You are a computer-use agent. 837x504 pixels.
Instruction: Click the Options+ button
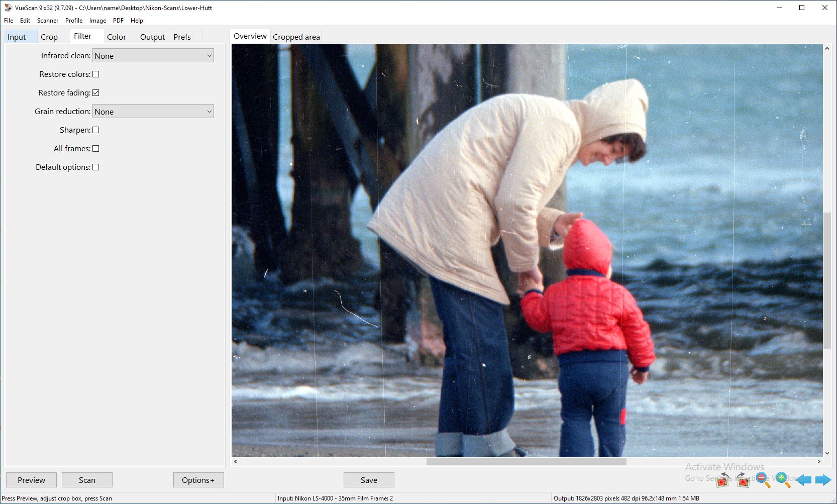pyautogui.click(x=198, y=480)
